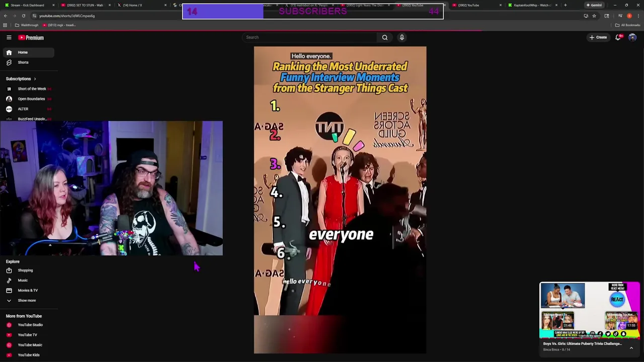Go back in browser
The image size is (644, 362).
[5, 16]
